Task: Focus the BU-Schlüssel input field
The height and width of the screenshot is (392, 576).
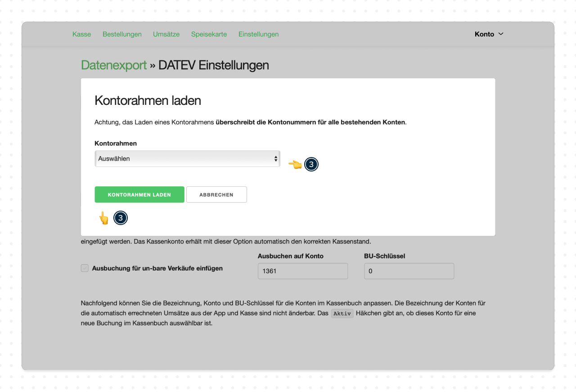Action: click(409, 271)
